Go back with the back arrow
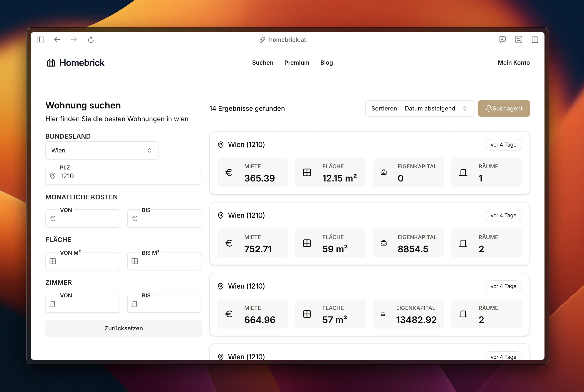Screen dimensions: 584x392 point(57,39)
